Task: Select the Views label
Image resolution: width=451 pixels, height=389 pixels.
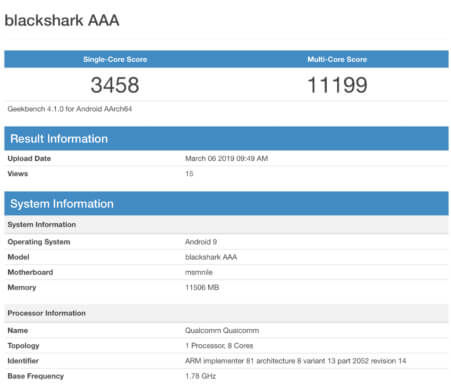Action: pyautogui.click(x=18, y=173)
